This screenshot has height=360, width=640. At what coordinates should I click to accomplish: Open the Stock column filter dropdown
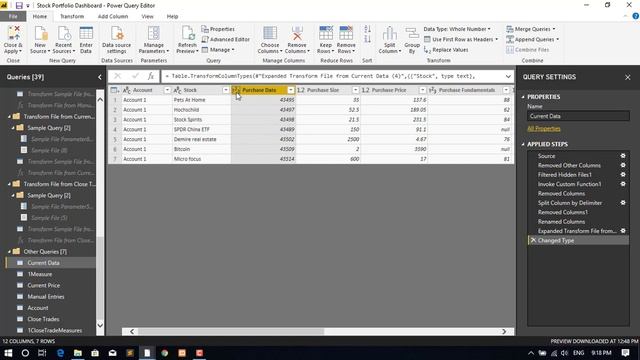click(x=226, y=90)
